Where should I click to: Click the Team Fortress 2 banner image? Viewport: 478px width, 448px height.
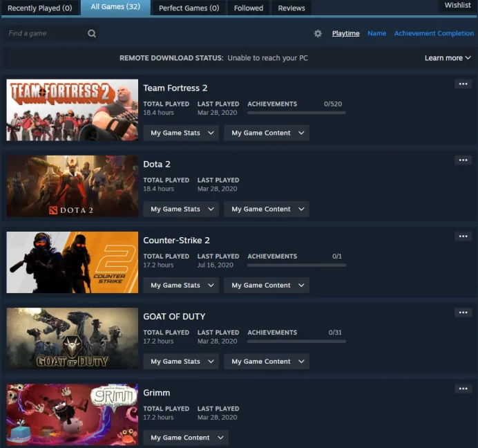point(73,110)
